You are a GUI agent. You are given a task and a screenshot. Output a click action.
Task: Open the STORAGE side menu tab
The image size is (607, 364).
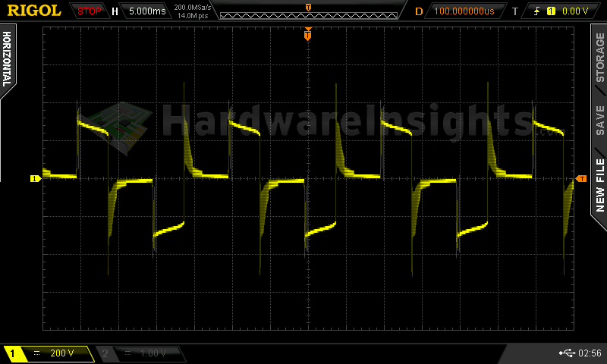pyautogui.click(x=599, y=57)
